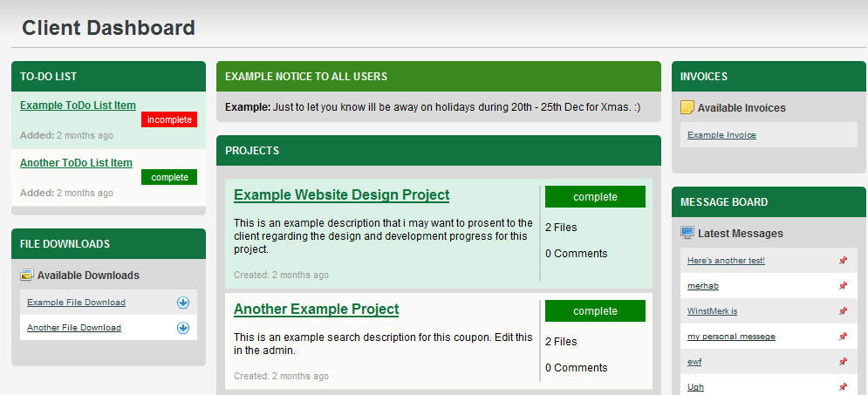
Task: Click download icon for Example File Download
Action: pos(182,303)
